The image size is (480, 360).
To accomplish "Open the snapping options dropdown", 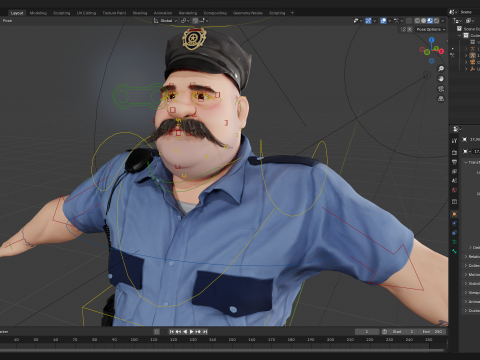I will tap(204, 21).
